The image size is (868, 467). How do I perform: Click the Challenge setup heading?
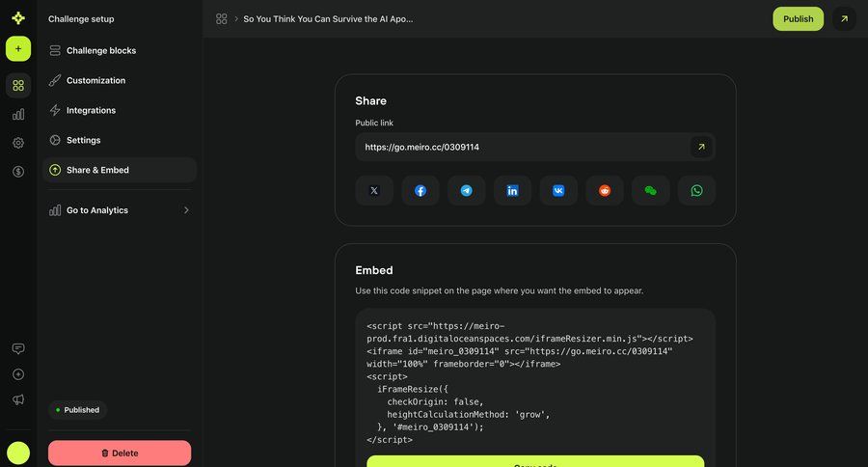(81, 19)
